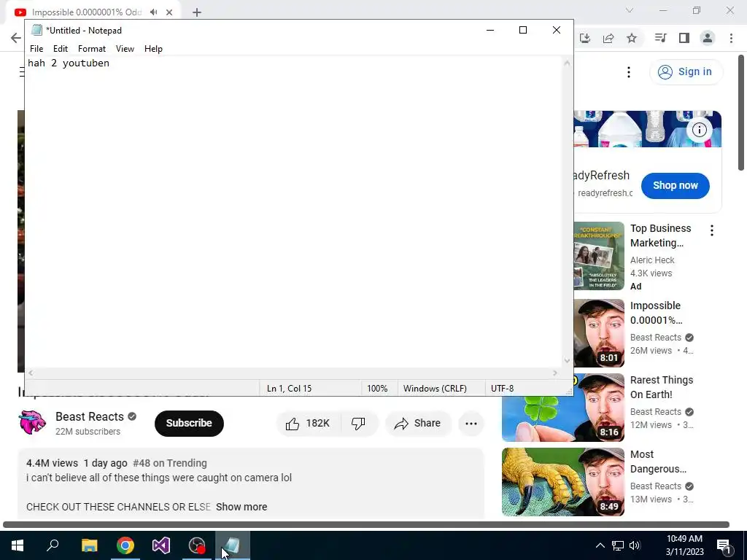
Task: Open more actions ellipsis under video
Action: pyautogui.click(x=471, y=424)
